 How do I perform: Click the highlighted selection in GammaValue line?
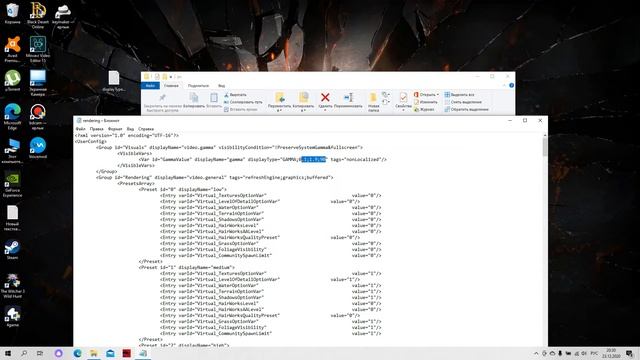point(313,160)
